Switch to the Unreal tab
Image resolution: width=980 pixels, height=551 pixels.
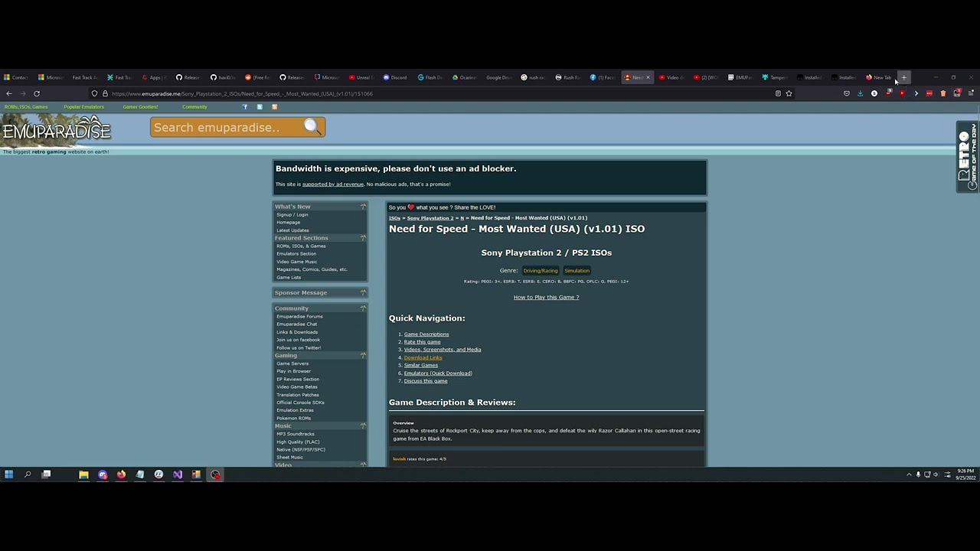click(x=360, y=77)
